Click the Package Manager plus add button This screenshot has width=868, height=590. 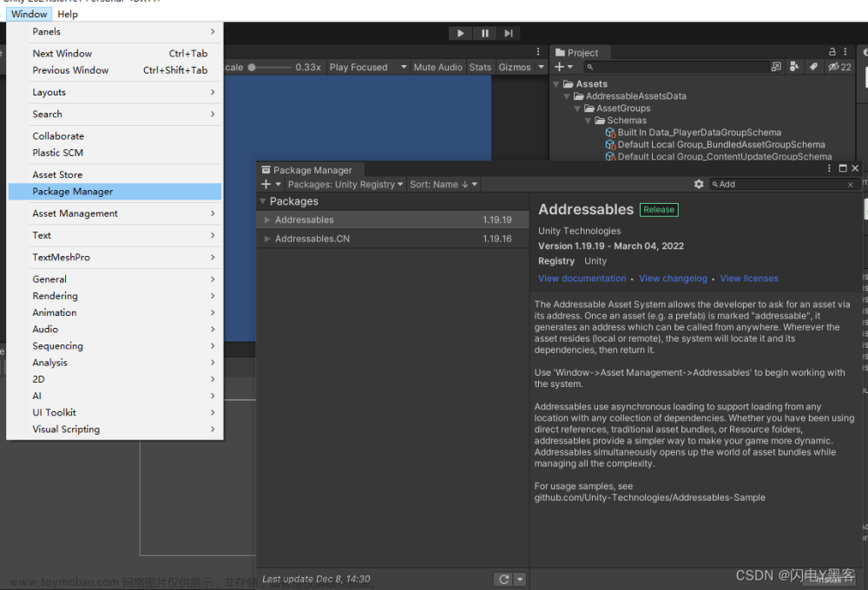click(270, 184)
